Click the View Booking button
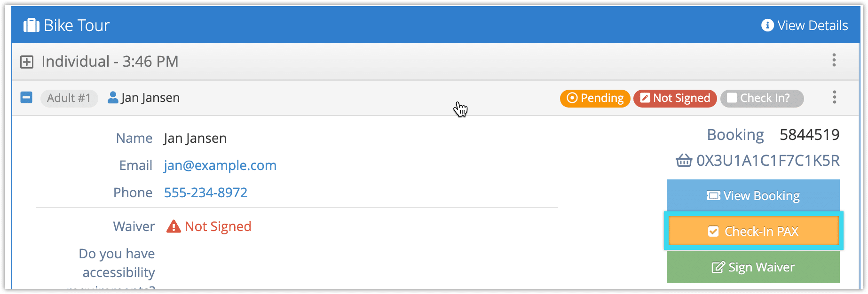This screenshot has height=294, width=868. pos(753,195)
